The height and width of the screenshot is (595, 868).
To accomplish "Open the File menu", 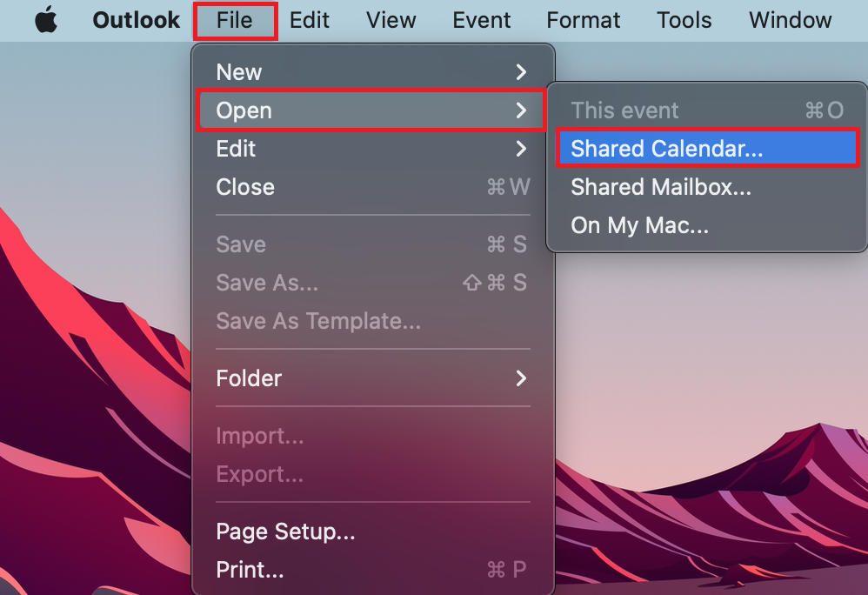I will (235, 20).
